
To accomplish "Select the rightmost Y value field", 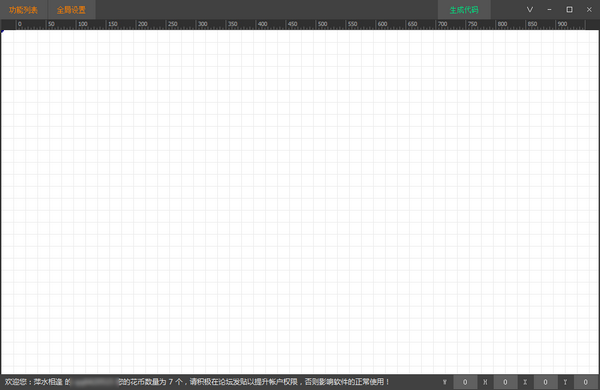I will (x=585, y=382).
